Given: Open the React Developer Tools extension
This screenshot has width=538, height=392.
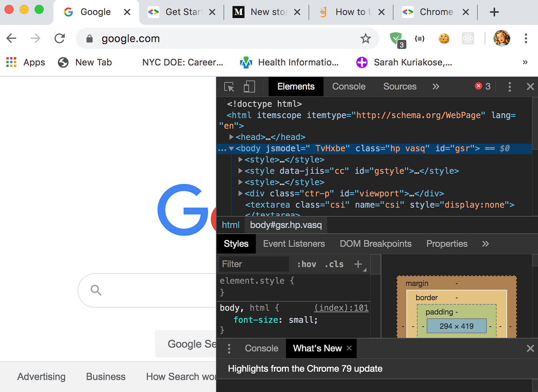Looking at the screenshot, I should point(468,38).
